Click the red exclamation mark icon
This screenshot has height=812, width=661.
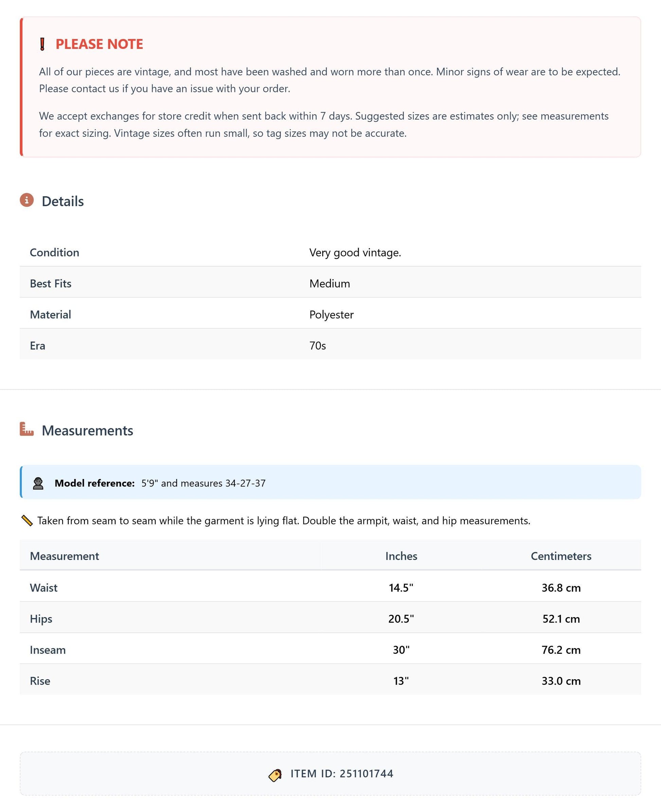42,44
